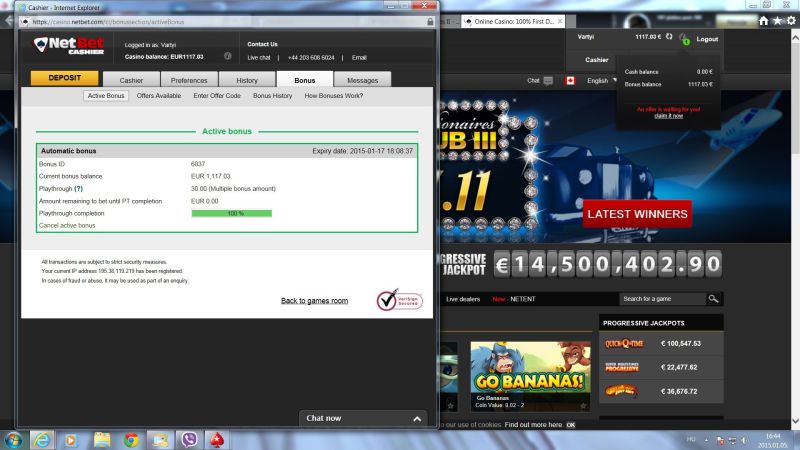This screenshot has height=450, width=800.
Task: Open Viber from the taskbar
Action: click(x=188, y=438)
